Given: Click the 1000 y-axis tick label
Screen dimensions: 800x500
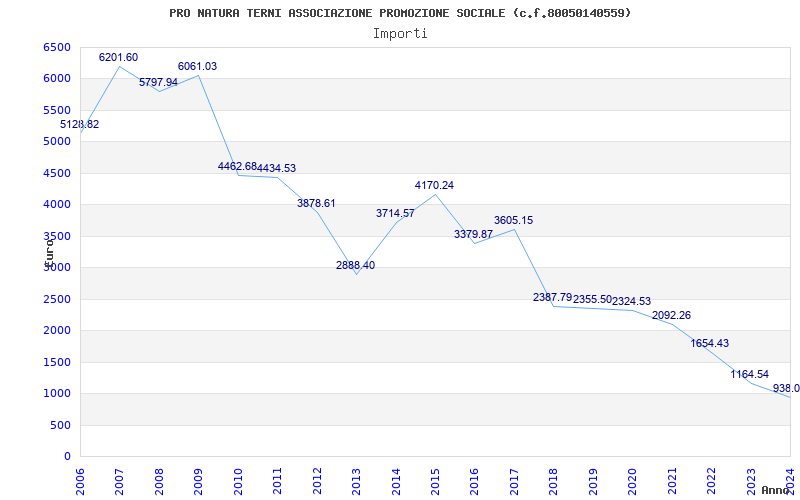Looking at the screenshot, I should (x=57, y=393).
